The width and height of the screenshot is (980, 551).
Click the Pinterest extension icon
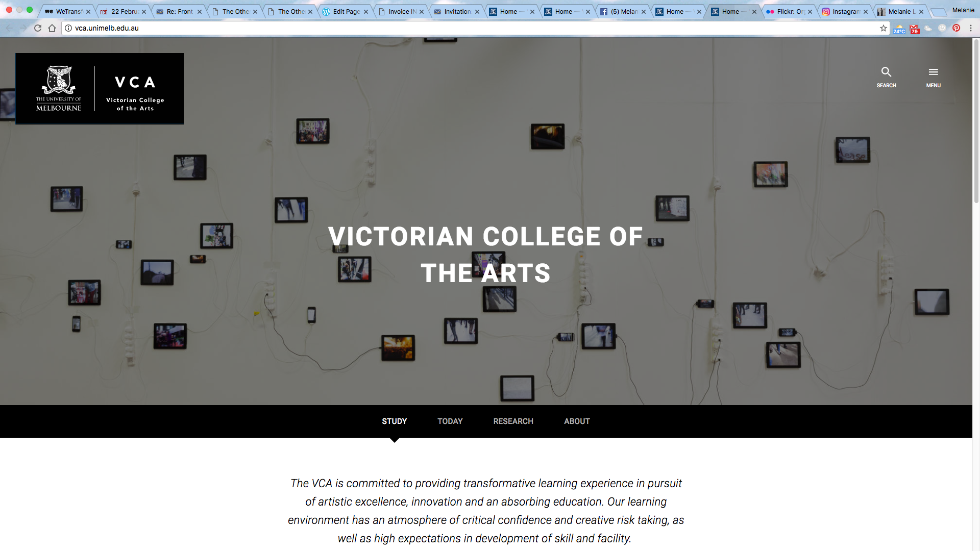(x=957, y=28)
